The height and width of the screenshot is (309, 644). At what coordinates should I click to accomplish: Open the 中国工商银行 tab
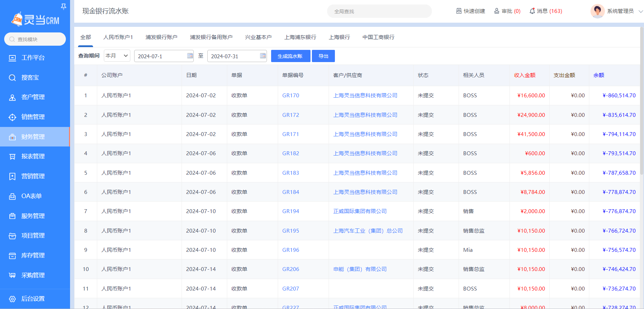[378, 37]
